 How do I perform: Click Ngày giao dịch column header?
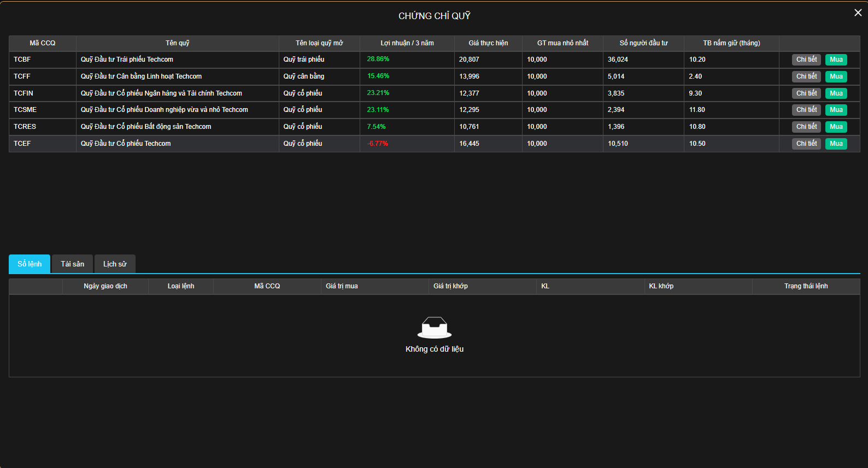105,286
